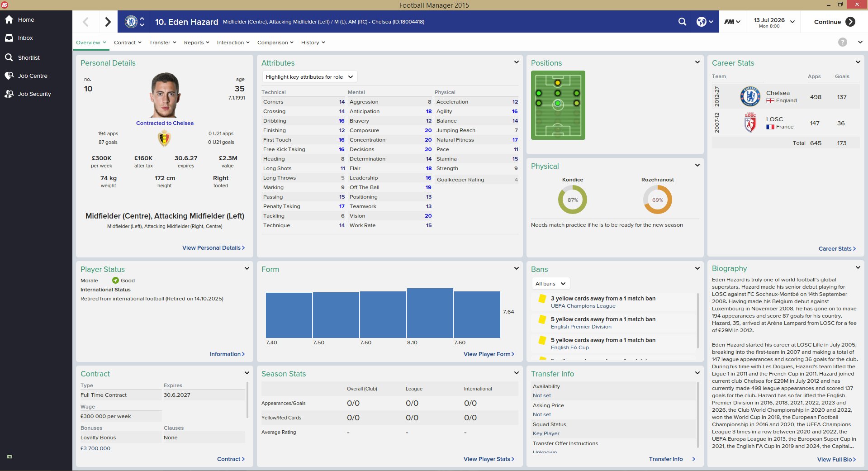Click the 8.10 rating form bar
This screenshot has width=868, height=471.
click(430, 313)
